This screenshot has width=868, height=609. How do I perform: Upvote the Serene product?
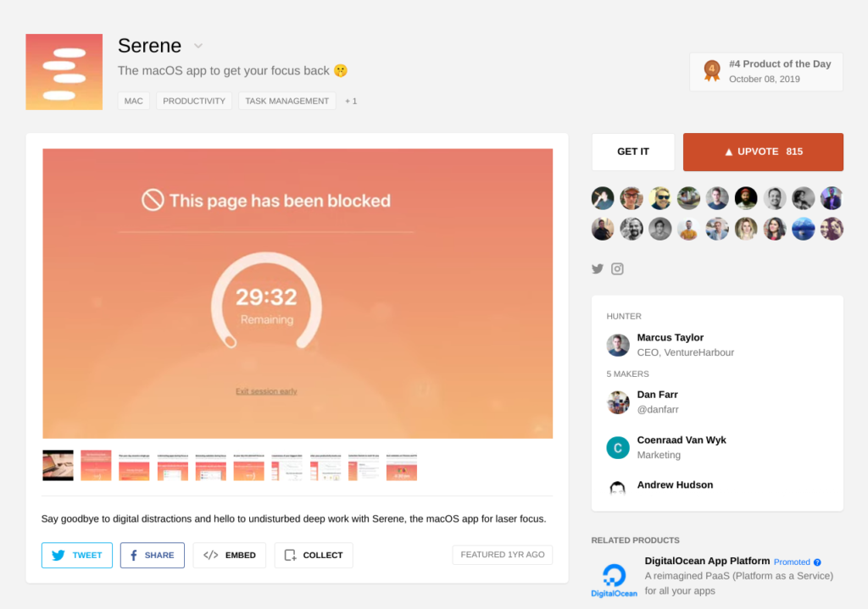tap(763, 152)
